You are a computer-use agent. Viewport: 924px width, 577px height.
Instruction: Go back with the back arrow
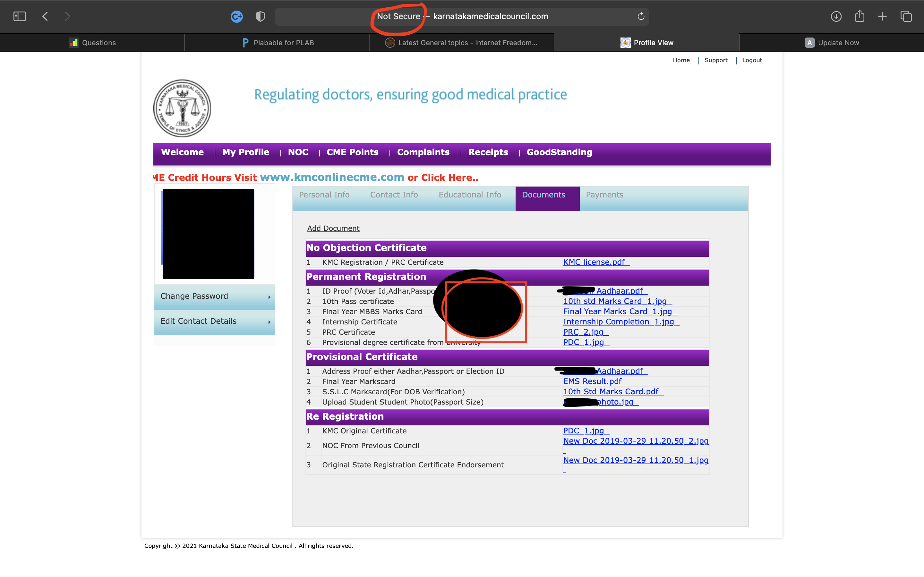[x=45, y=16]
